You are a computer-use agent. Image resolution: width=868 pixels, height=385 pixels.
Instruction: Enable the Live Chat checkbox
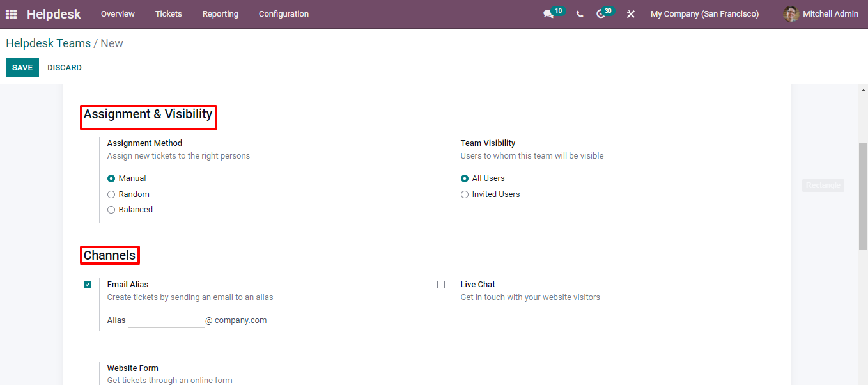441,285
